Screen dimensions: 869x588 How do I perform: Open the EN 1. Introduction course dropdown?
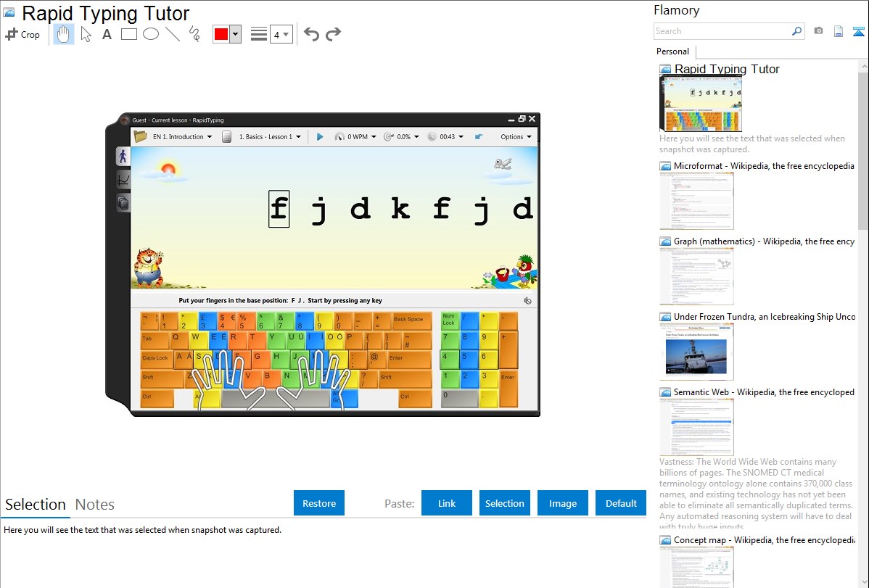[x=182, y=137]
